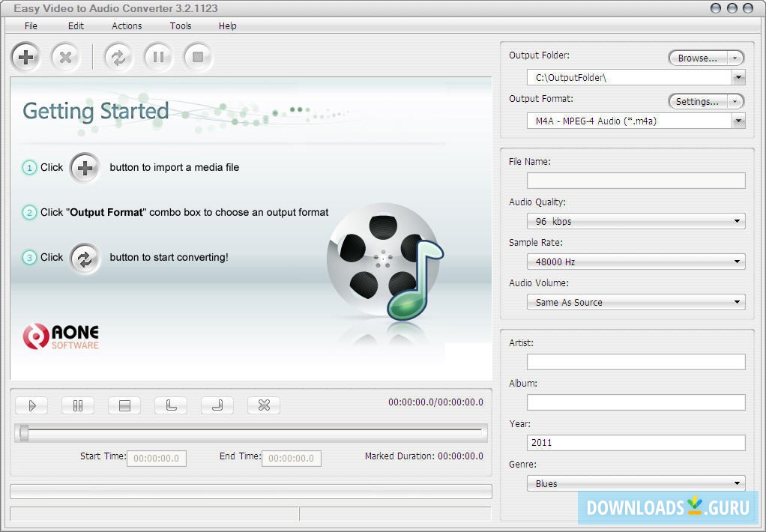Click the Remove file toolbar icon

click(66, 57)
